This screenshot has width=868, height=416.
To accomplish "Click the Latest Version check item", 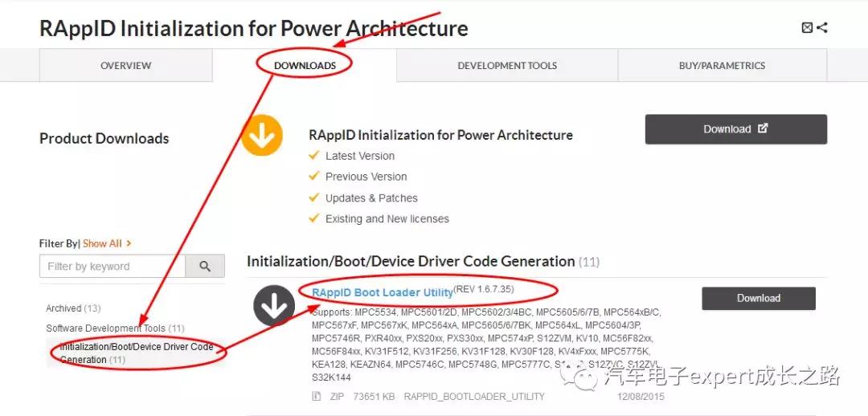I will [x=359, y=156].
